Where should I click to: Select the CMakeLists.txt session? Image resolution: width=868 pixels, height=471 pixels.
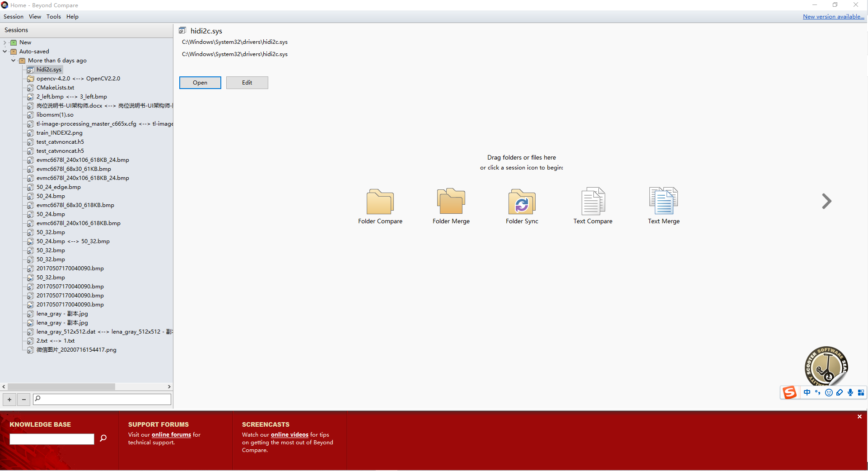[55, 88]
